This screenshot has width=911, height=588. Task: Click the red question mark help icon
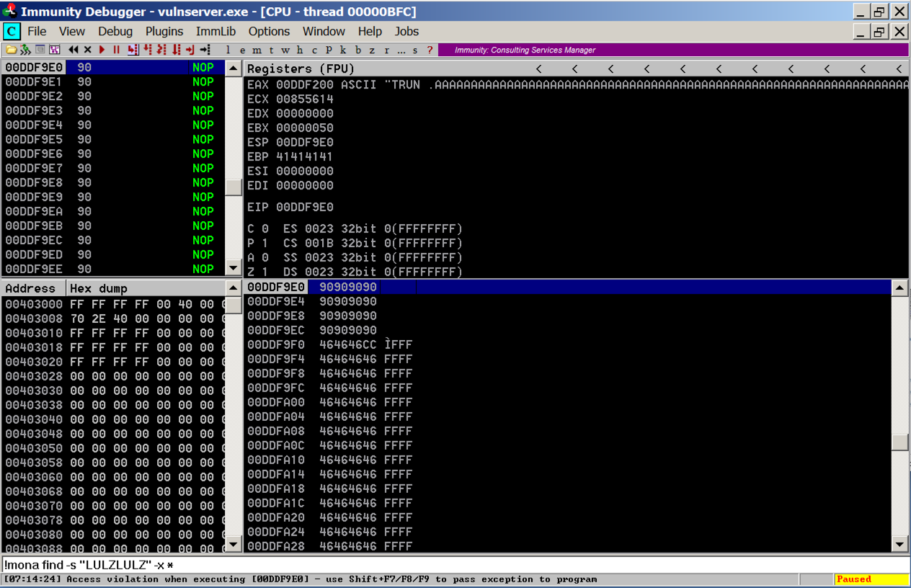[x=430, y=50]
